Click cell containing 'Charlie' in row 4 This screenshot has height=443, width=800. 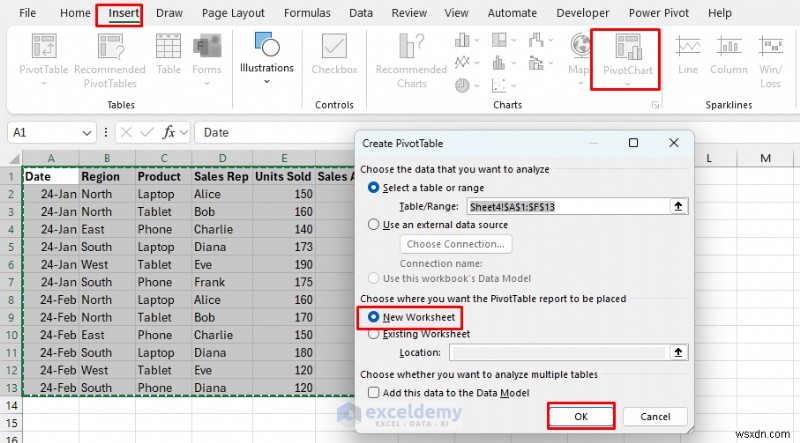(222, 229)
